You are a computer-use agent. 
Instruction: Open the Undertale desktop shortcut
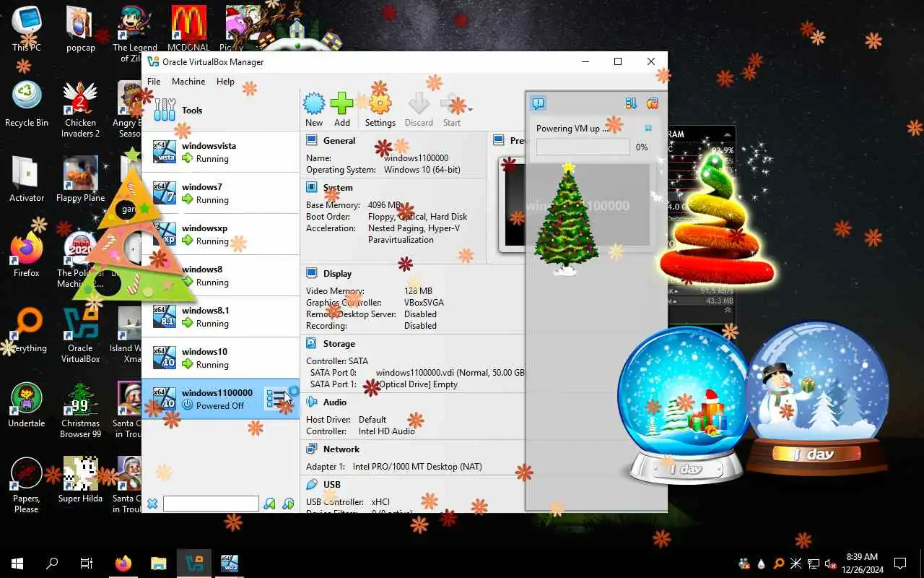click(27, 405)
